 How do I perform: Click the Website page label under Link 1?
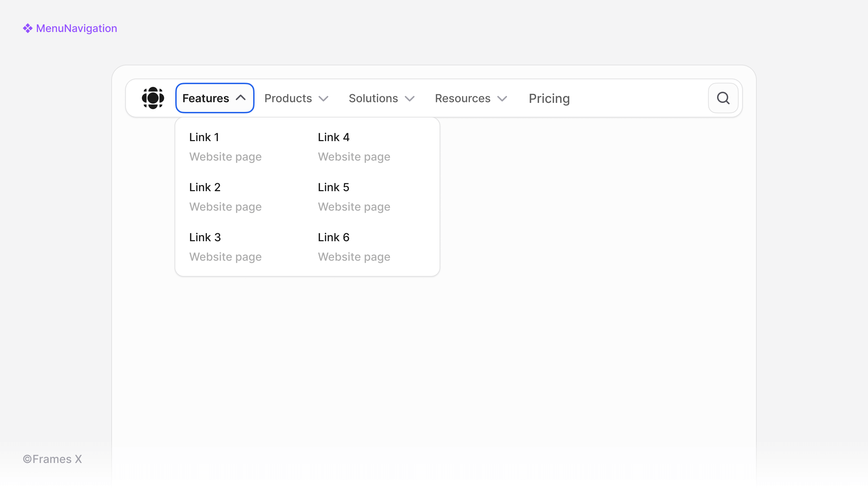click(x=225, y=156)
